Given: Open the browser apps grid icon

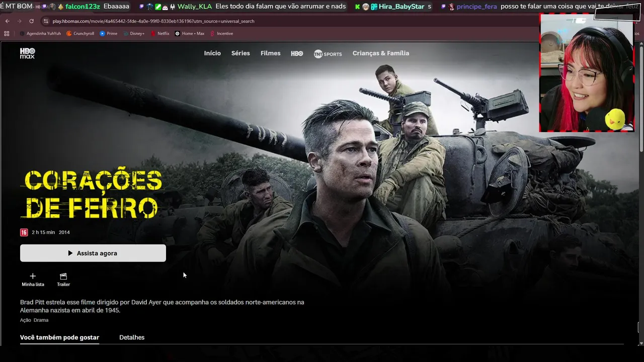Looking at the screenshot, I should click(7, 34).
